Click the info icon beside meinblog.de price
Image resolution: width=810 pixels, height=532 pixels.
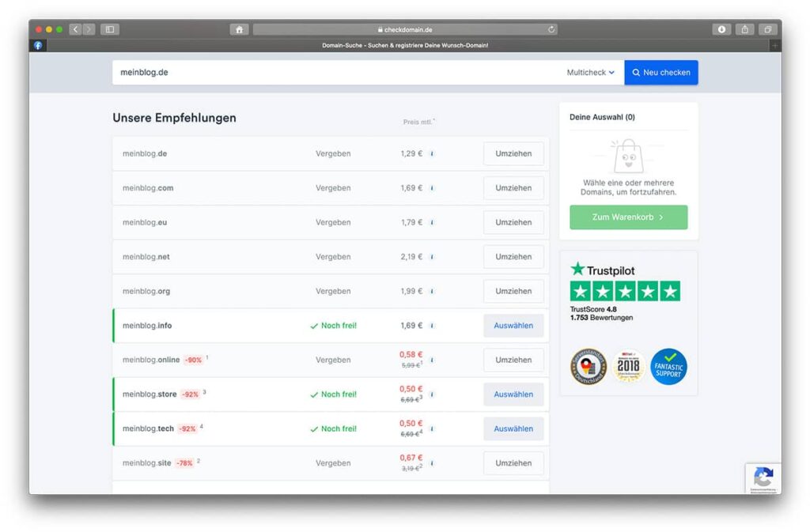[x=432, y=154]
